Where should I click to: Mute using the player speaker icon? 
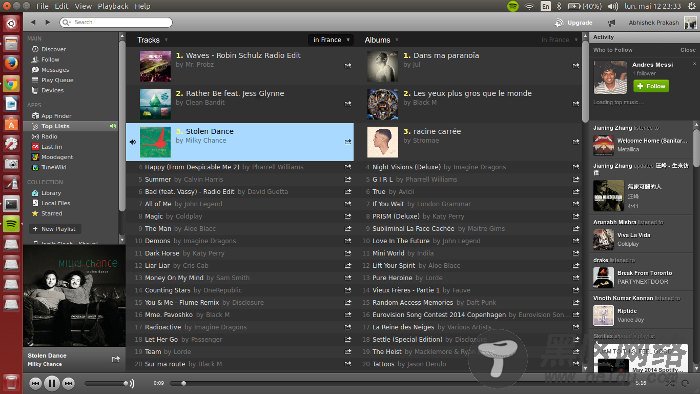click(x=132, y=383)
